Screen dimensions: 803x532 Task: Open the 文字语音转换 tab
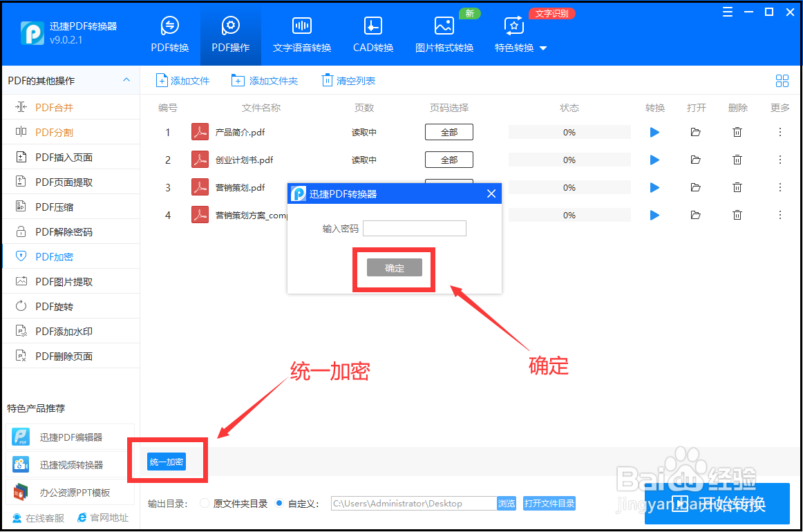tap(301, 35)
